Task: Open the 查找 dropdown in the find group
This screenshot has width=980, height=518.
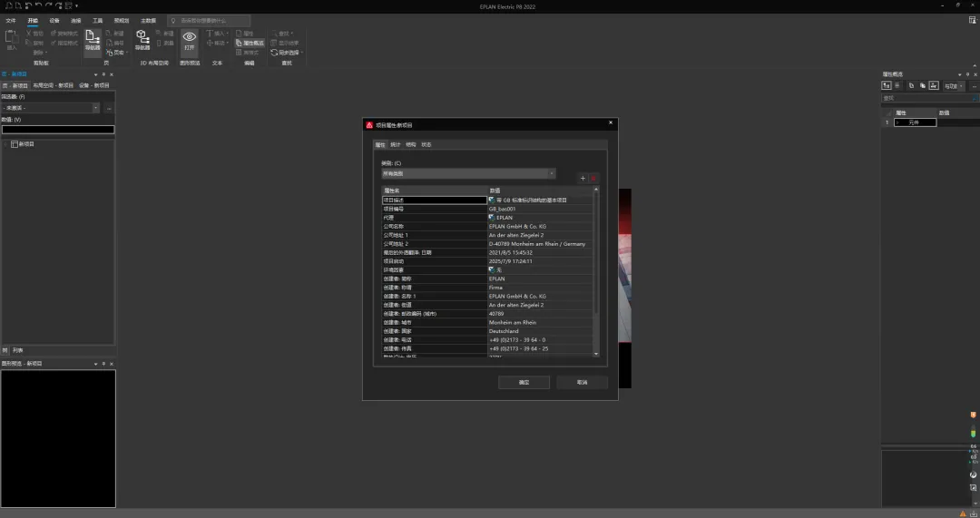Action: click(x=282, y=34)
